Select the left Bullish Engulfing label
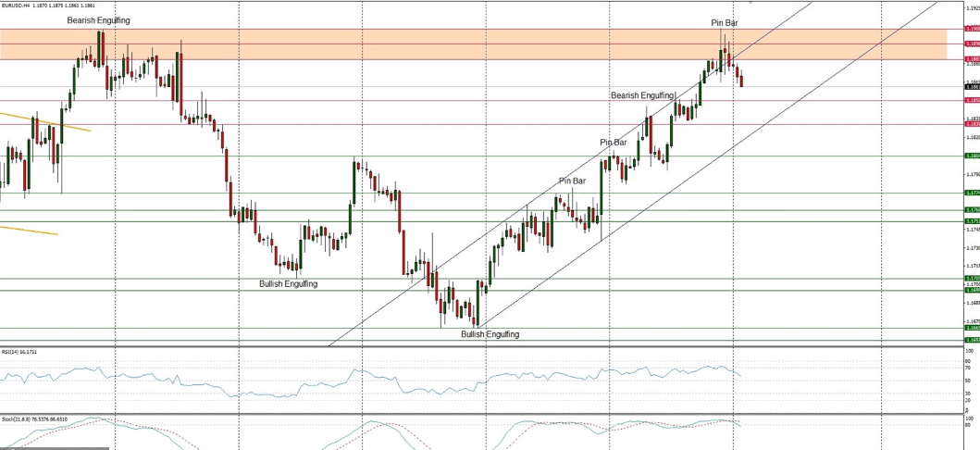The width and height of the screenshot is (980, 450). click(288, 283)
